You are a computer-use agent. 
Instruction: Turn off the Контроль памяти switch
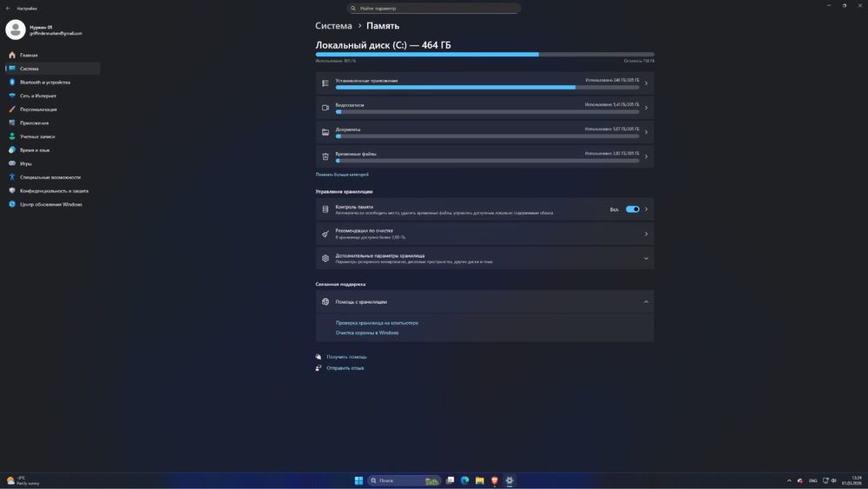tap(633, 209)
